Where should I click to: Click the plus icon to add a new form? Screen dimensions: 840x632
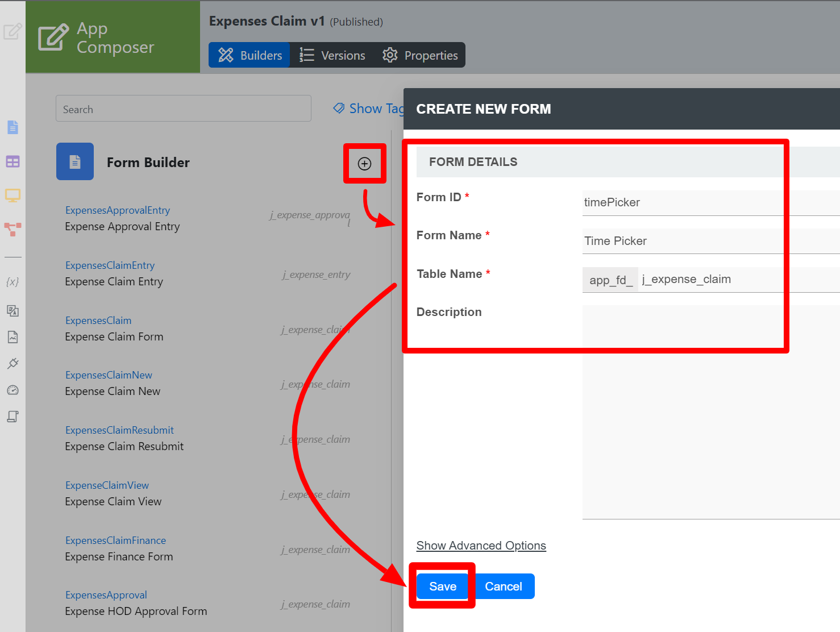click(x=364, y=164)
